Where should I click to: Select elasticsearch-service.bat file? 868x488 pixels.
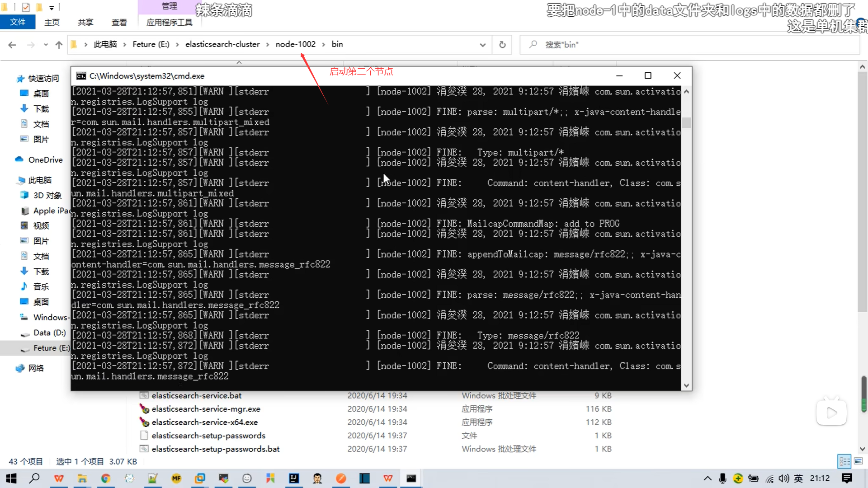(196, 395)
